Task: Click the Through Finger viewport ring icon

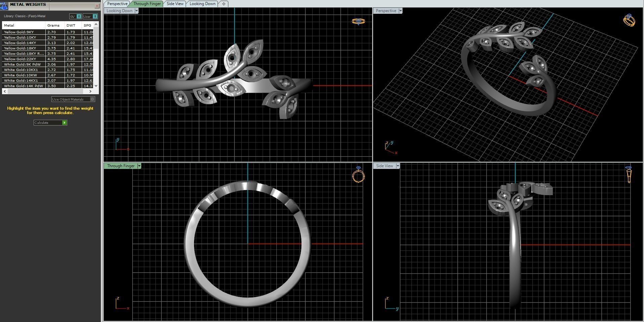Action: (x=358, y=175)
